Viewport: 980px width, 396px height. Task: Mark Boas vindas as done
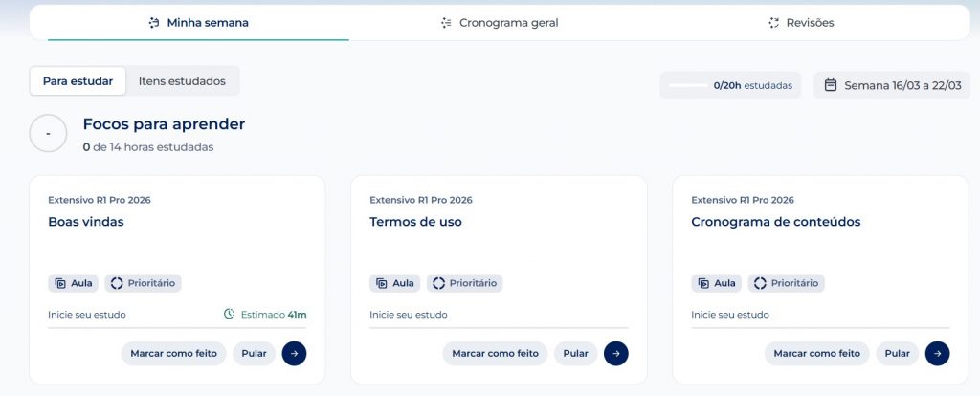tap(174, 353)
